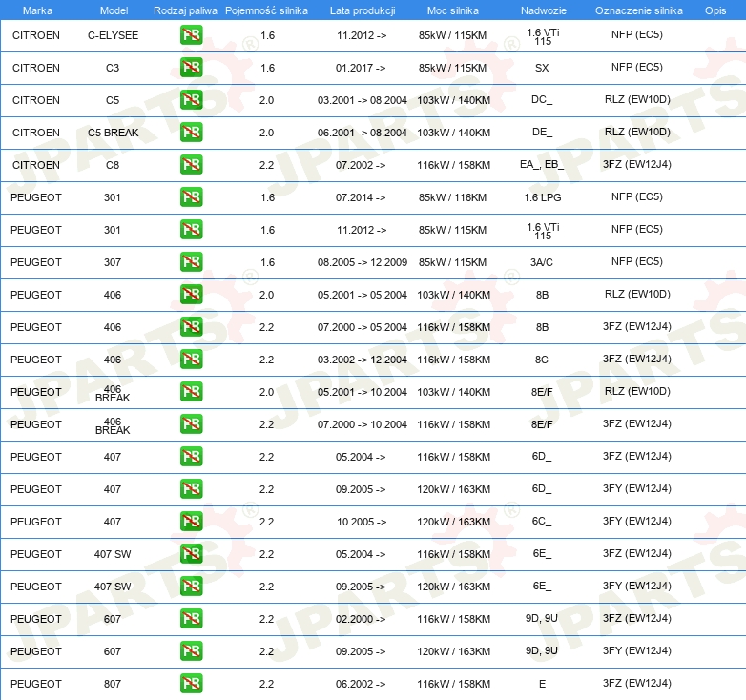Click the 807 model cell

(113, 684)
